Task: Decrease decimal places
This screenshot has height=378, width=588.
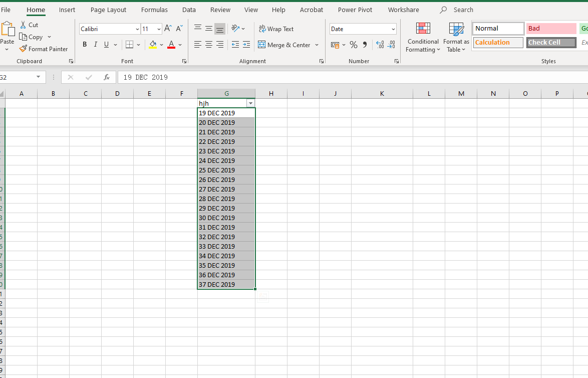Action: click(391, 45)
